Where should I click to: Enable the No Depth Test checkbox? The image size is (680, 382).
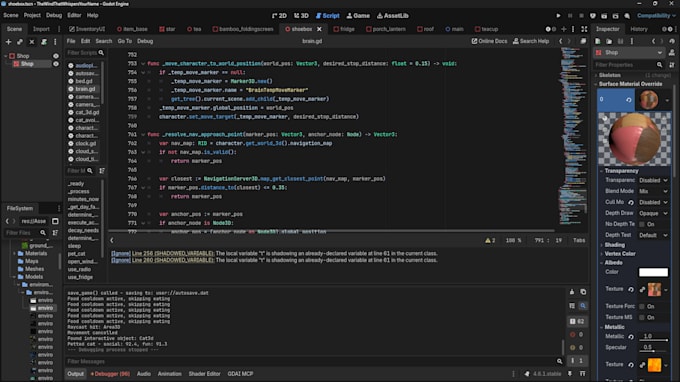point(642,224)
